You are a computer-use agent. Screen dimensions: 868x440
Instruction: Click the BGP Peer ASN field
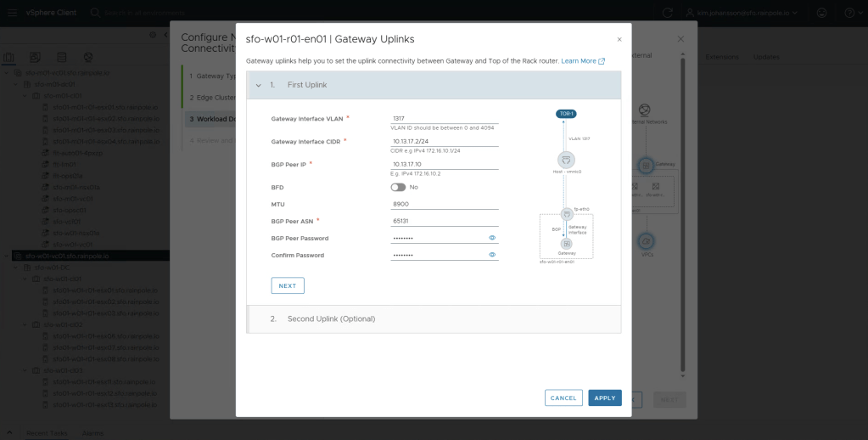(444, 221)
